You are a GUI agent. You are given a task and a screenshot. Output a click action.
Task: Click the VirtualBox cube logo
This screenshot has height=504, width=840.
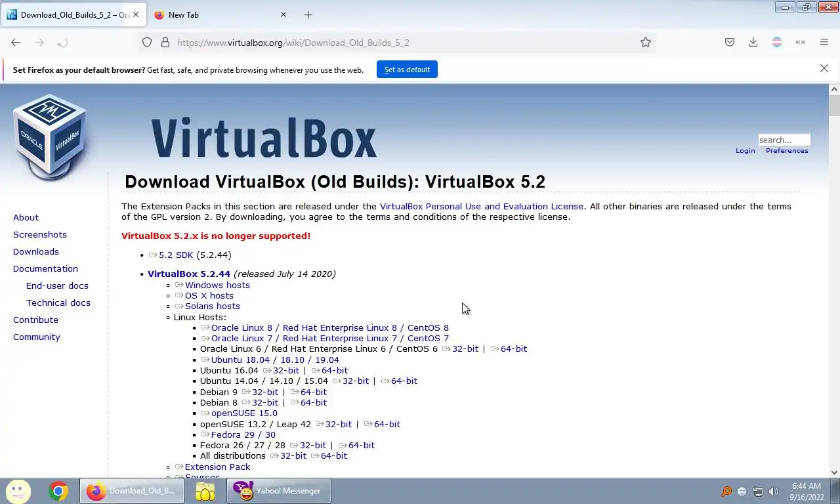49,136
